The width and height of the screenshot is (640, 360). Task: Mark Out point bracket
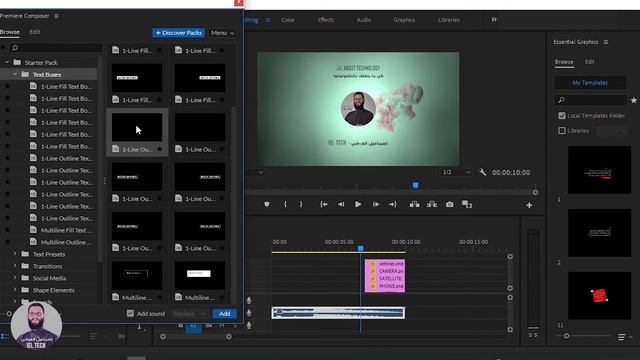(301, 204)
